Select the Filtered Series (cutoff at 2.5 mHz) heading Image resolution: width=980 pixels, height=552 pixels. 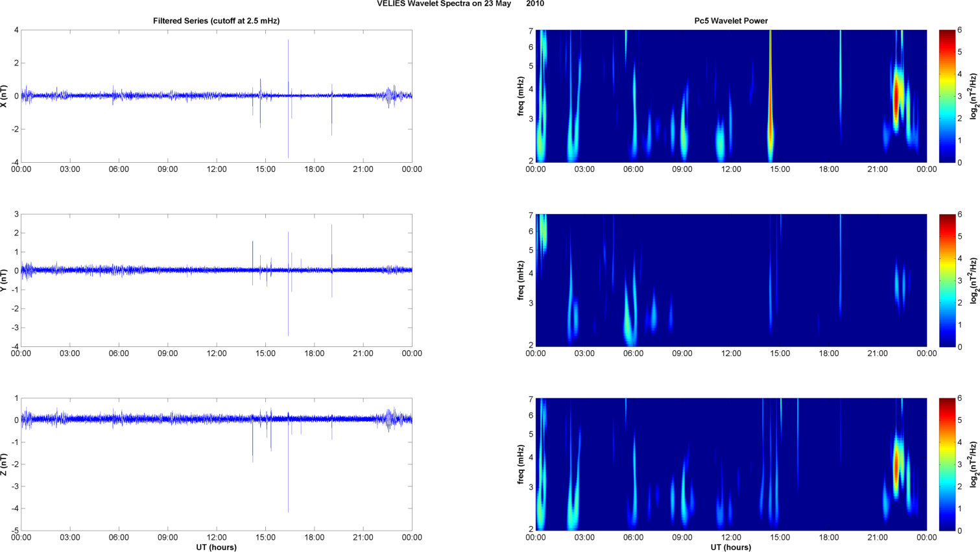(x=216, y=21)
